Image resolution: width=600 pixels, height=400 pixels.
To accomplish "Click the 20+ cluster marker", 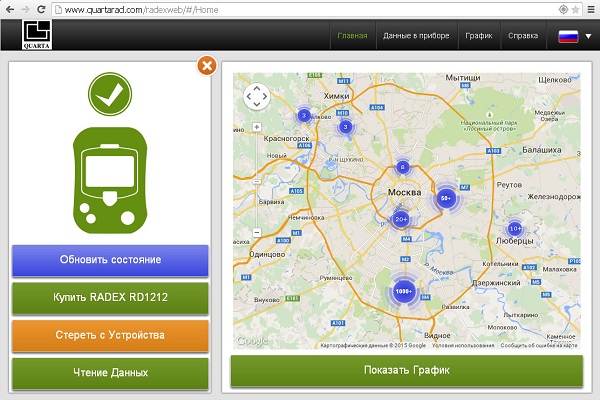I will point(402,219).
